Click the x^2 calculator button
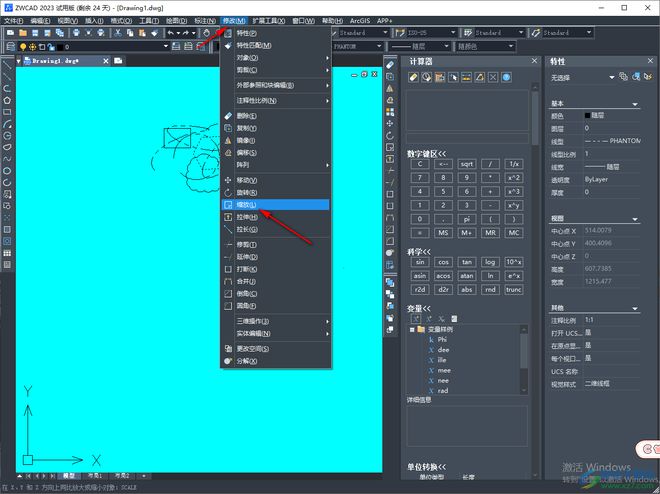Screen dimensions: 660x494 514,178
